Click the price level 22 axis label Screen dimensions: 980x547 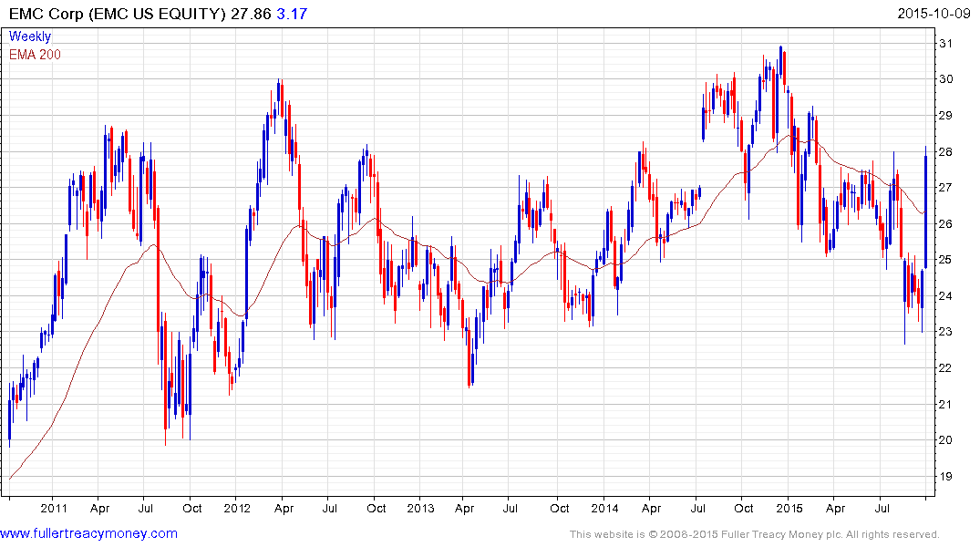(x=946, y=368)
